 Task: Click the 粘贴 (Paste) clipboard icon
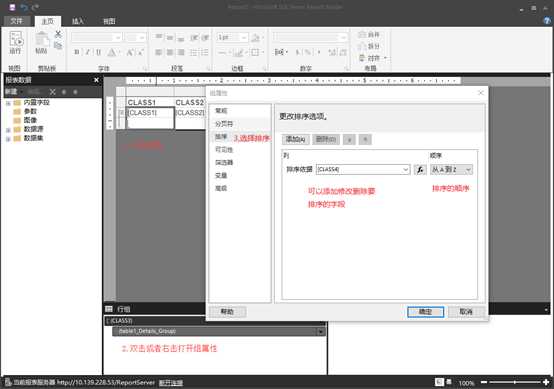41,43
